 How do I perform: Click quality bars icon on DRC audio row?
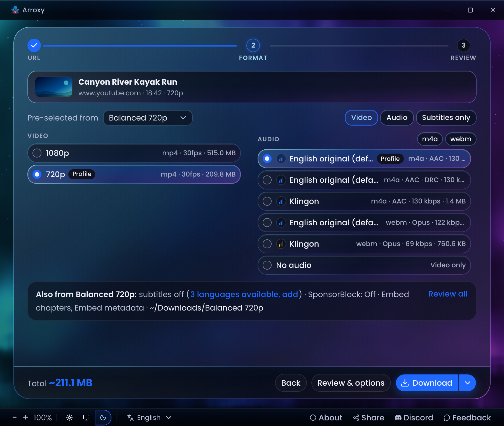point(281,180)
